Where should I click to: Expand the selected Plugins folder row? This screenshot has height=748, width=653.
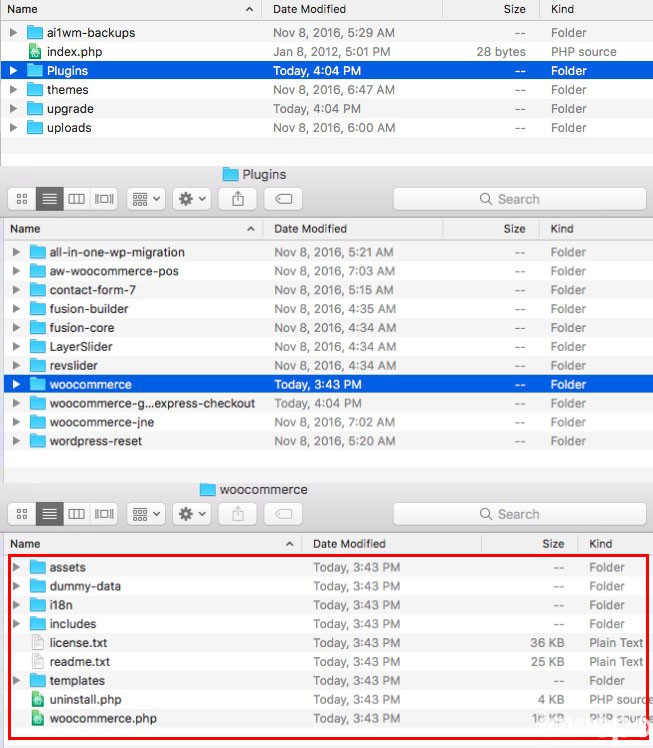coord(13,71)
